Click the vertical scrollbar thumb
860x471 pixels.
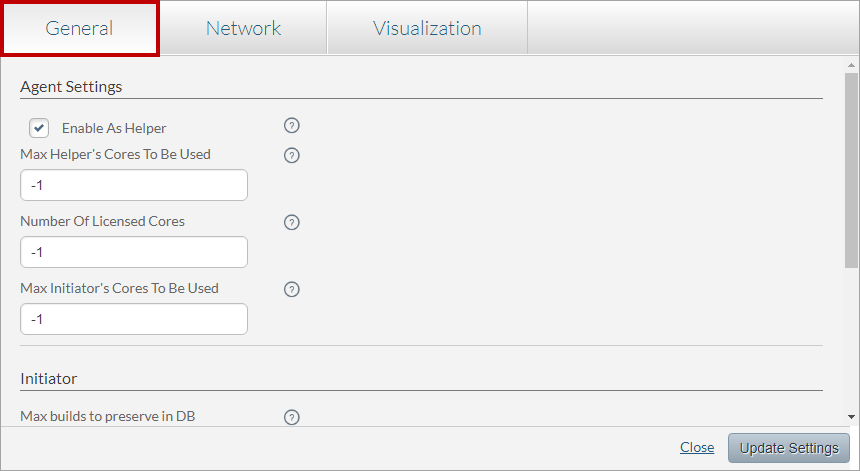coord(851,170)
